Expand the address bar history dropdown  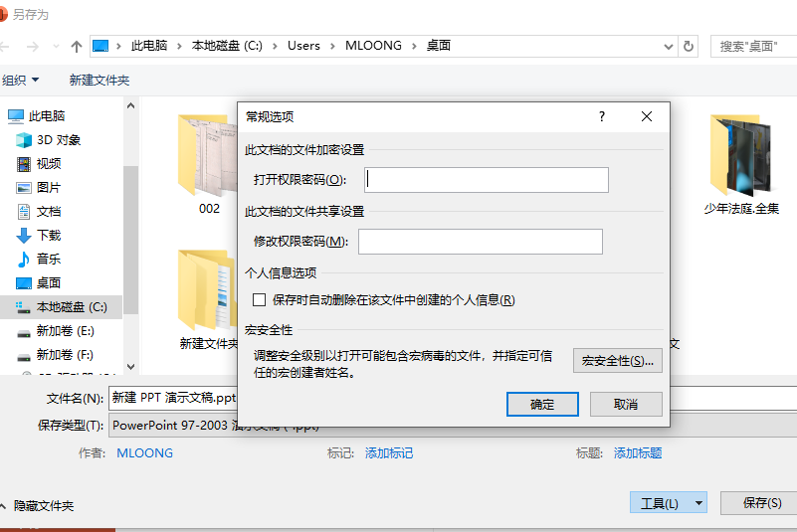[669, 47]
